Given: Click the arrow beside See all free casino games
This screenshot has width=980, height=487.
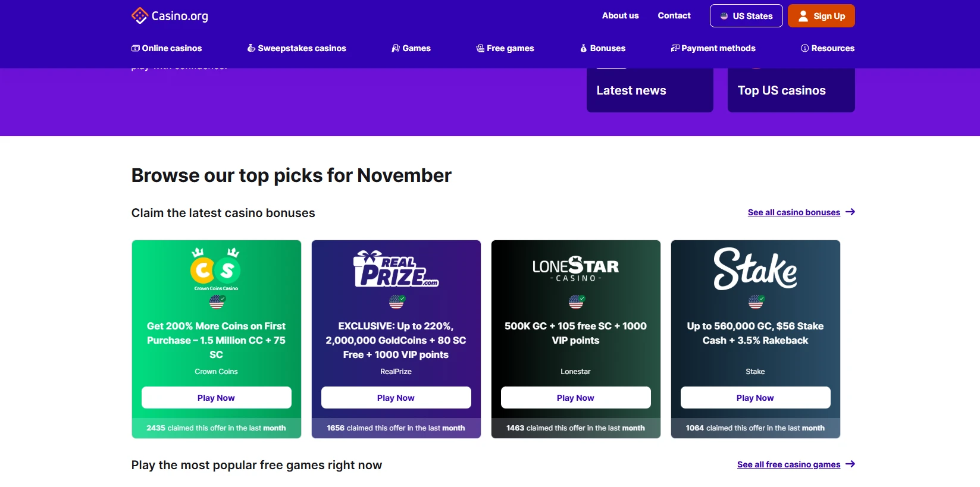Looking at the screenshot, I should [850, 464].
